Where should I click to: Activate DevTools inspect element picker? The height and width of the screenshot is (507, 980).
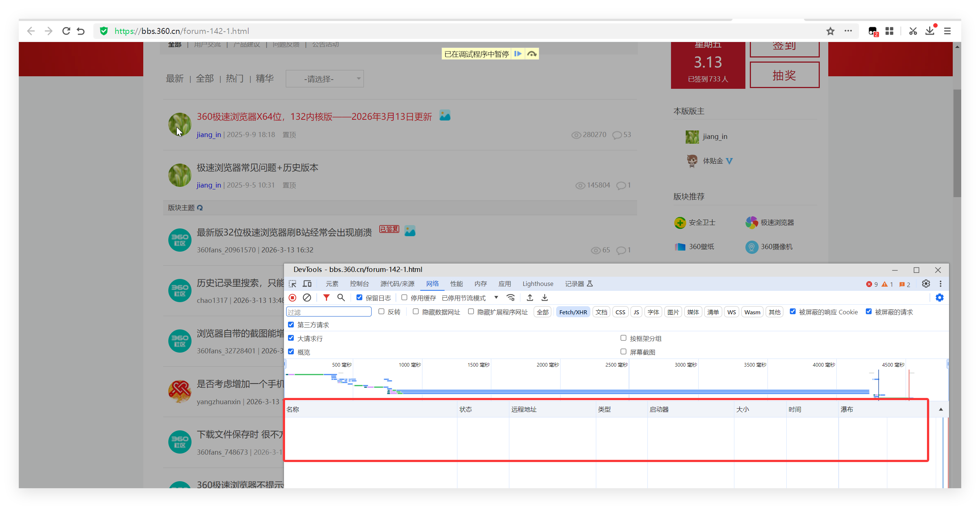click(292, 284)
